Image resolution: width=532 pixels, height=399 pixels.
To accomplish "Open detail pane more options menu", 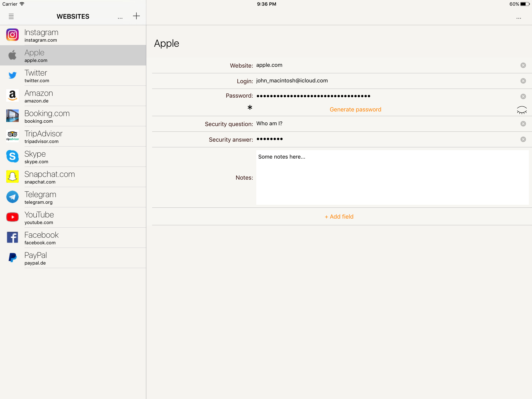I will tap(519, 18).
